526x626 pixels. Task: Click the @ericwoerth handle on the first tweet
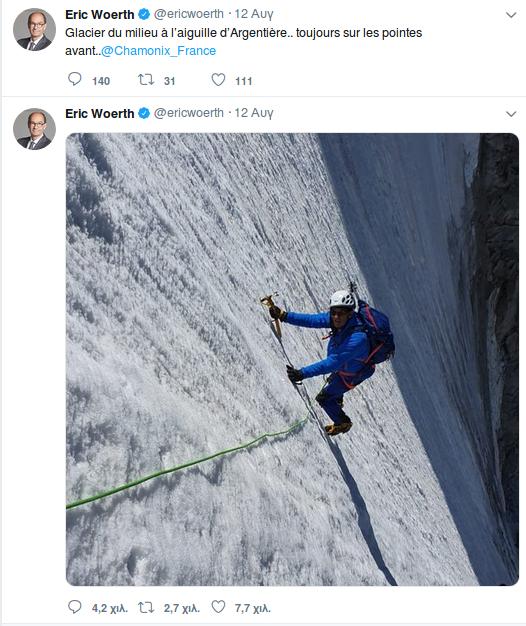189,14
